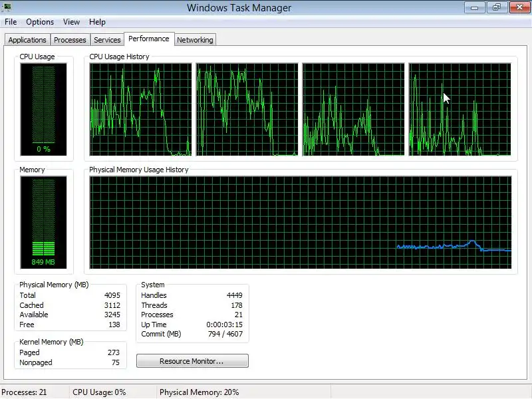Switch to the Networking tab
This screenshot has width=532, height=399.
pos(195,40)
